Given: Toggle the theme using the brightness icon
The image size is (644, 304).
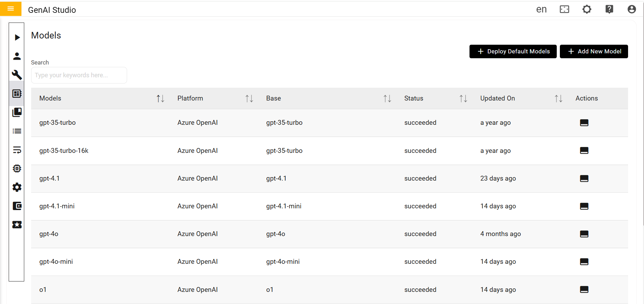Looking at the screenshot, I should click(x=587, y=9).
